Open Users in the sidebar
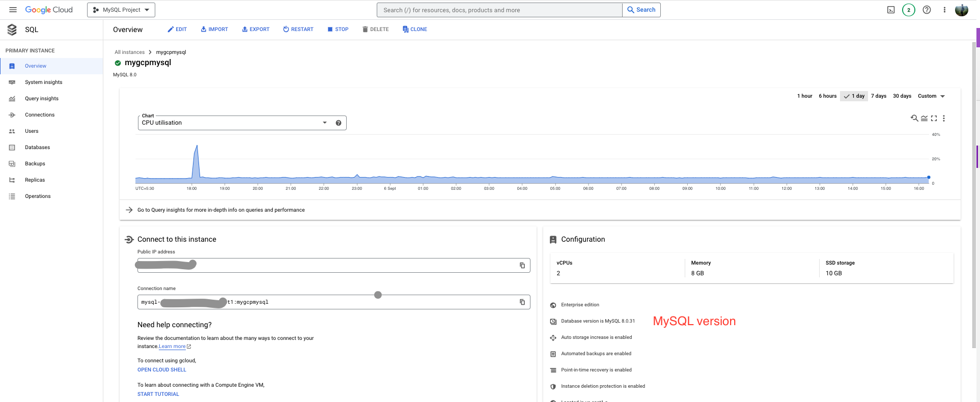 click(x=51, y=131)
